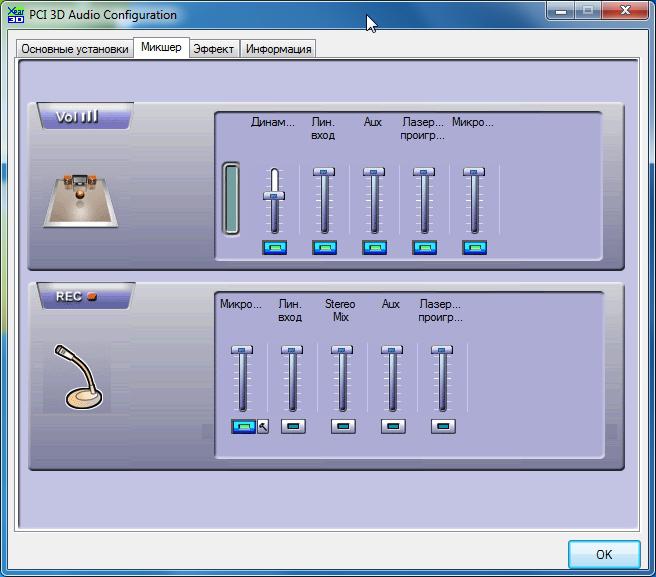
Task: Click the OK button
Action: point(604,554)
